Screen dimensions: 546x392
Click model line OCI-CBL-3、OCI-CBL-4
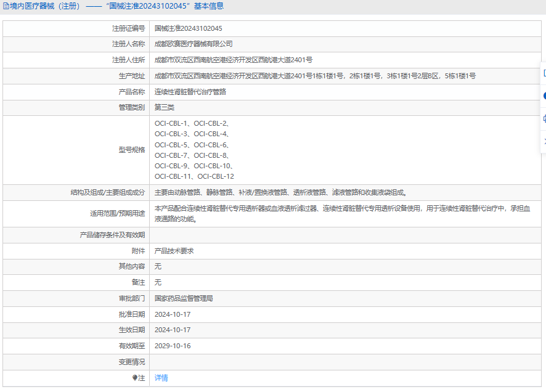click(x=192, y=134)
